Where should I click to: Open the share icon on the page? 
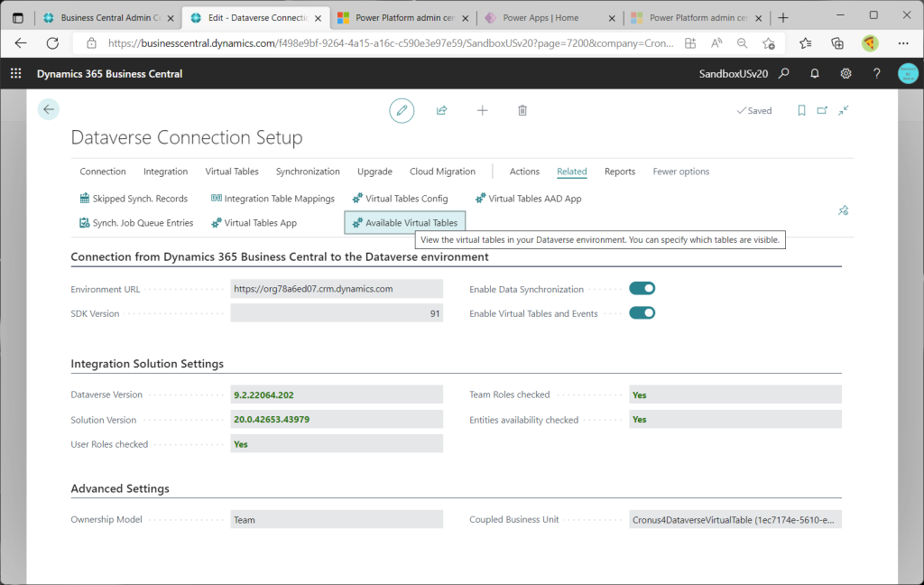441,110
